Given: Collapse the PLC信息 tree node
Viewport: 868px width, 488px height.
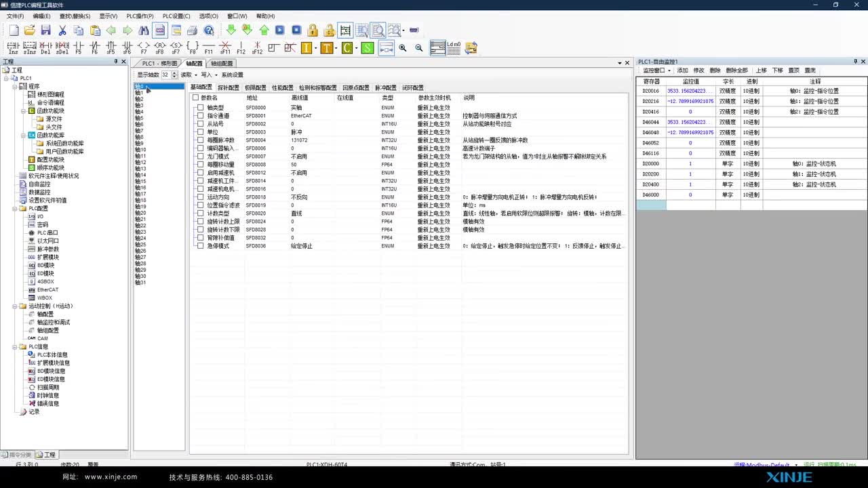Looking at the screenshot, I should click(14, 347).
